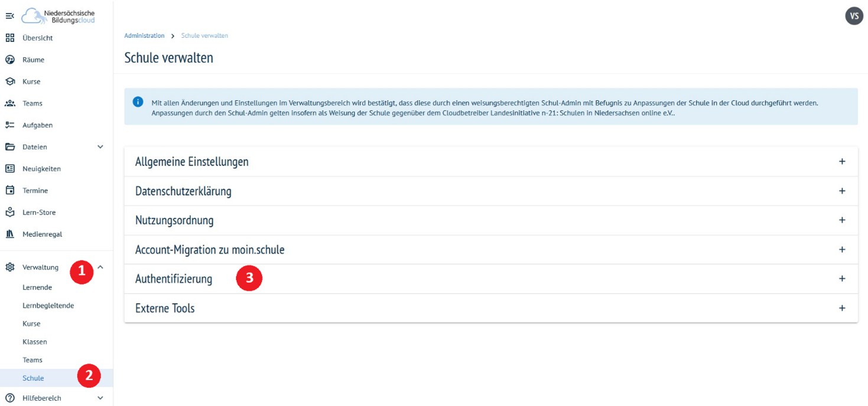Select Lernende under Verwaltung
Image resolution: width=868 pixels, height=406 pixels.
pyautogui.click(x=37, y=287)
